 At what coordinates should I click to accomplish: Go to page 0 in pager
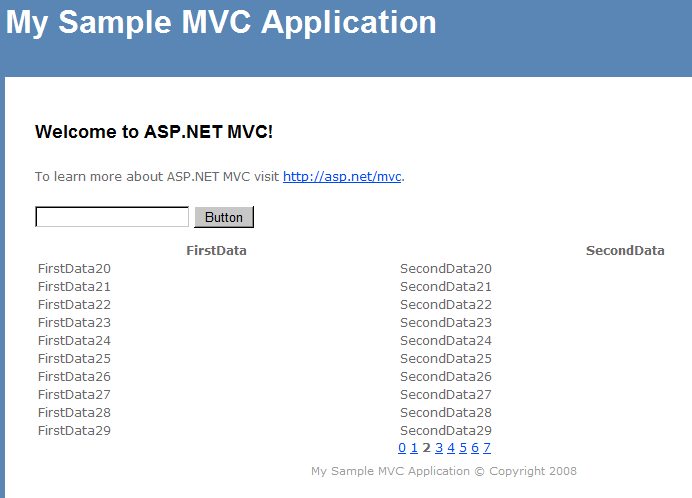(402, 448)
